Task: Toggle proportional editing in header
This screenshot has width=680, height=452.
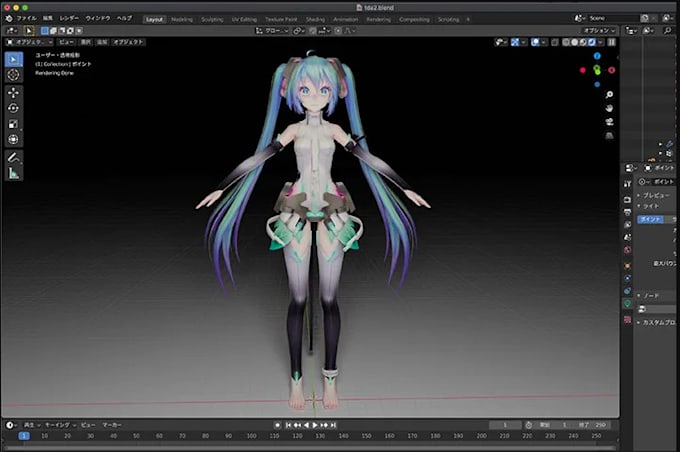Action: click(338, 31)
